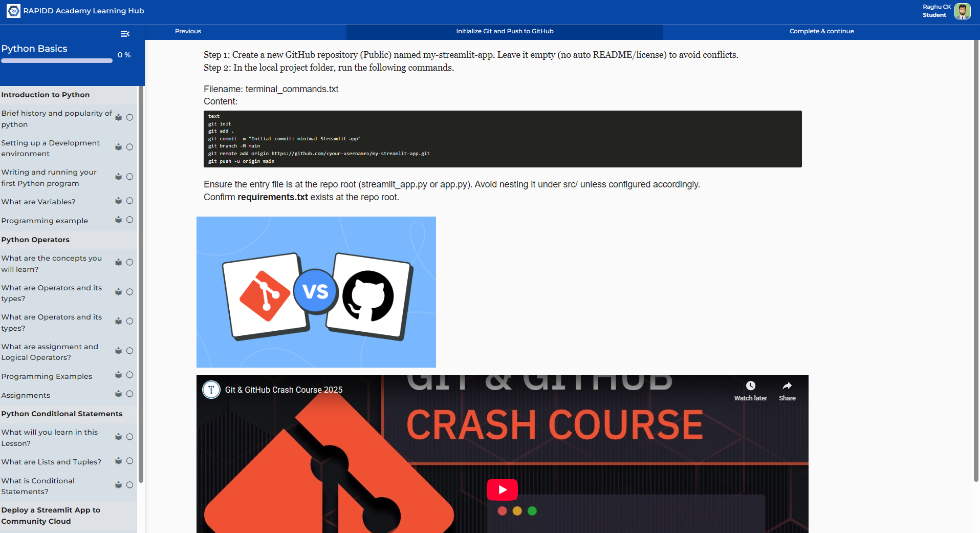The height and width of the screenshot is (533, 980).
Task: Collapse the Introduction to Python section
Action: pyautogui.click(x=46, y=95)
